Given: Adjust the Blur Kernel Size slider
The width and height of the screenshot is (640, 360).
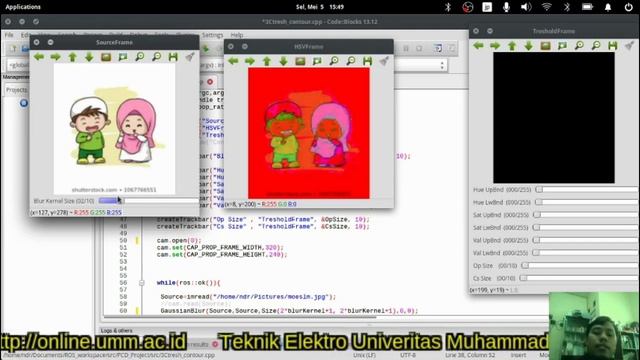Looking at the screenshot, I should [149, 201].
